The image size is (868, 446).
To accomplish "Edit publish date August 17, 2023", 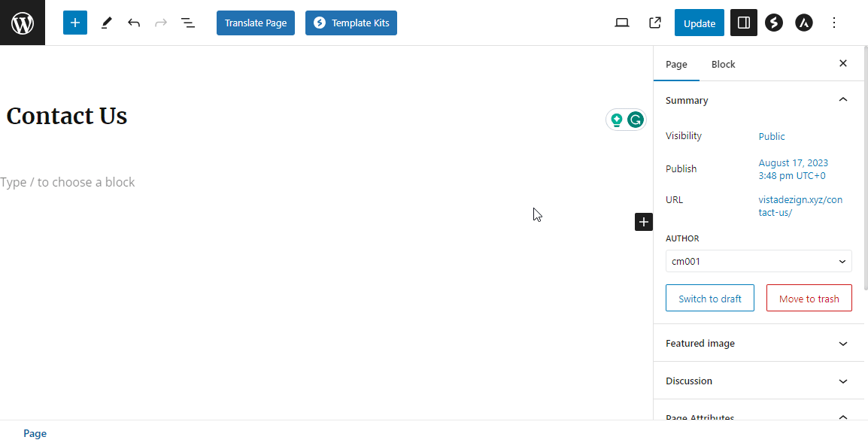I will pos(794,169).
